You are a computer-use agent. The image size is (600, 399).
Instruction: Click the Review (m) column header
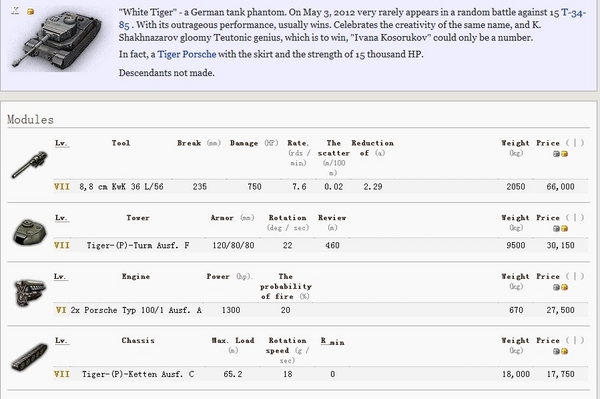pyautogui.click(x=332, y=222)
